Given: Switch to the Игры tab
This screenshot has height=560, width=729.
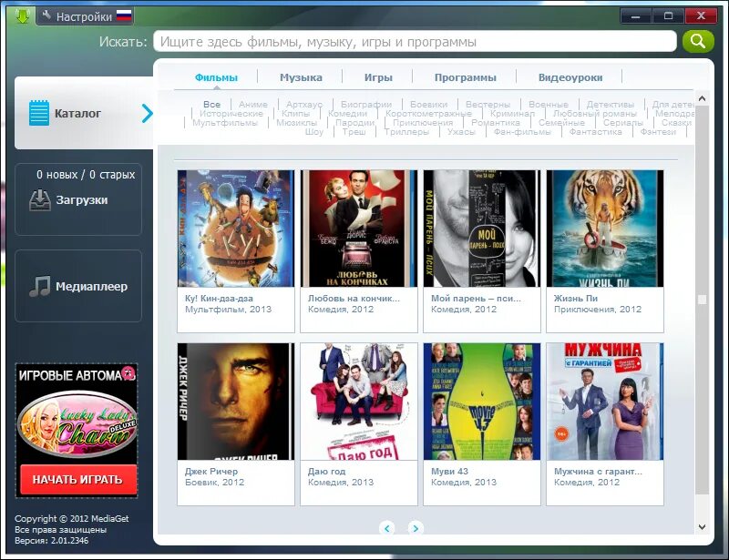Looking at the screenshot, I should point(378,77).
